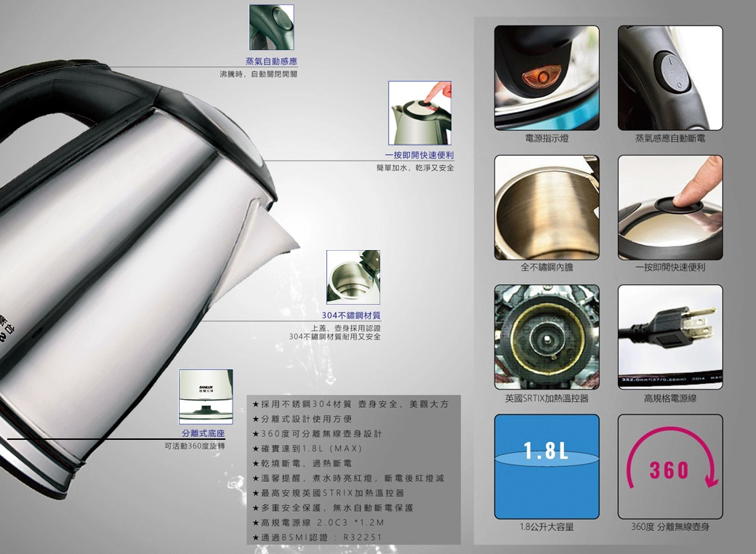Click the 電源指示燈 caption
This screenshot has height=554, width=756.
coord(547,138)
